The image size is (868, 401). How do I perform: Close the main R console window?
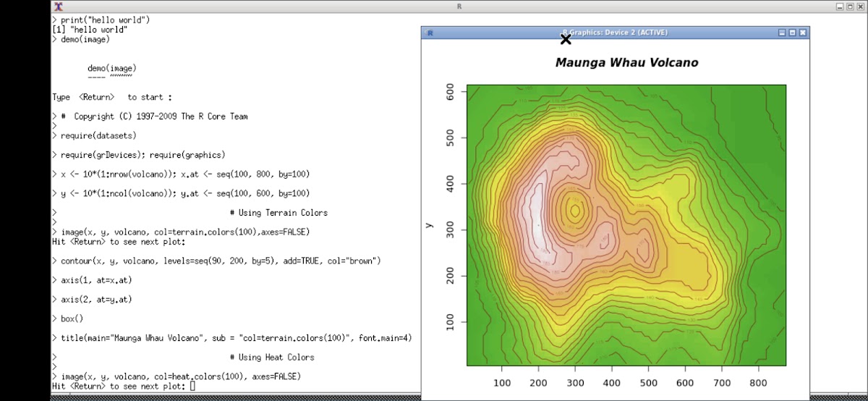[860, 6]
